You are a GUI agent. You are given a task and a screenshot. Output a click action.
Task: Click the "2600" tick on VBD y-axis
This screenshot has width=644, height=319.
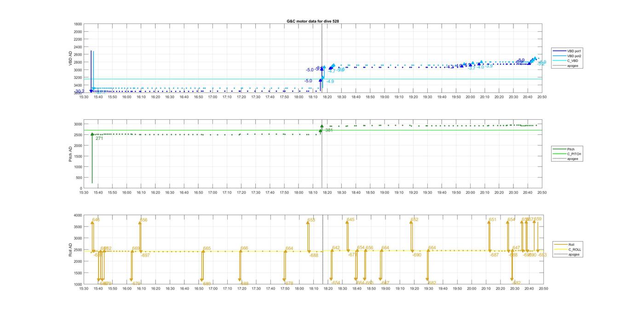pos(78,54)
